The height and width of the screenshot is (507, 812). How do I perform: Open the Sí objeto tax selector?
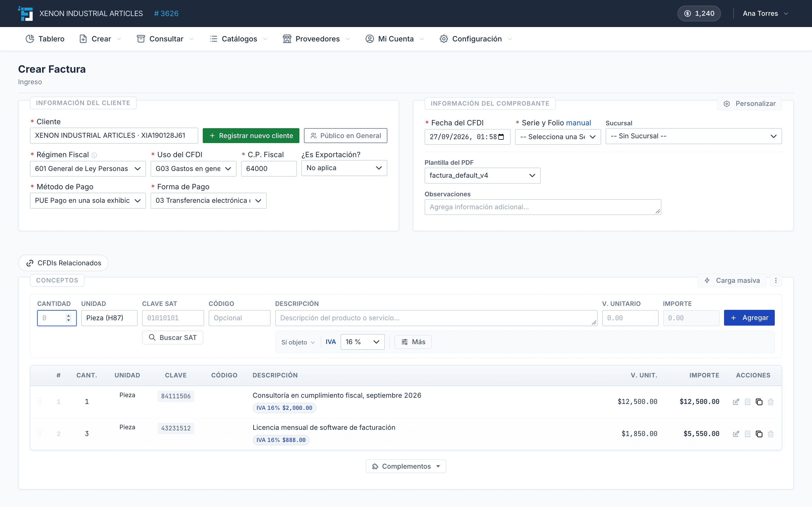(x=298, y=342)
